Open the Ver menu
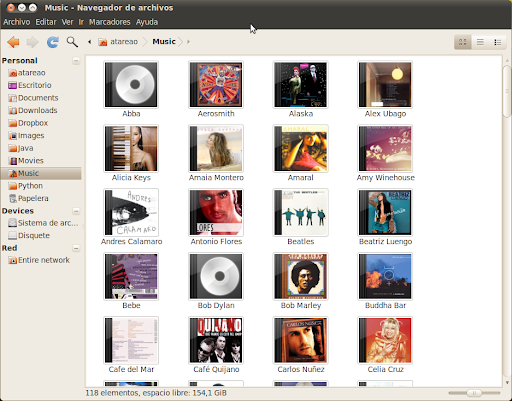The height and width of the screenshot is (401, 512). pyautogui.click(x=67, y=22)
